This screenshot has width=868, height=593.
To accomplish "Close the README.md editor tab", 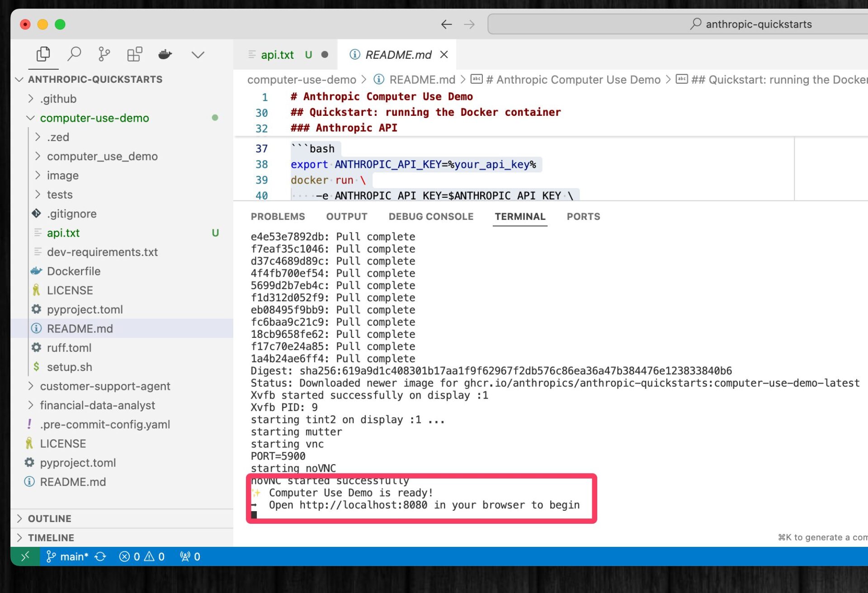I will click(444, 55).
